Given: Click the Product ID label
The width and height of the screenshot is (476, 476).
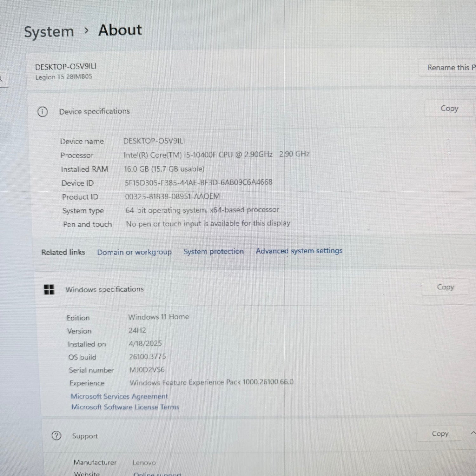Looking at the screenshot, I should (x=80, y=197).
